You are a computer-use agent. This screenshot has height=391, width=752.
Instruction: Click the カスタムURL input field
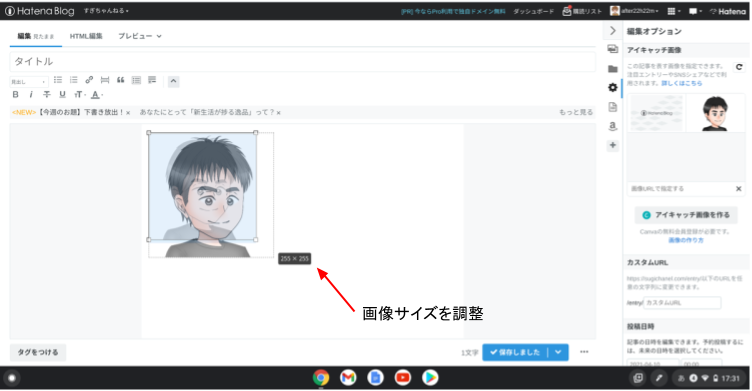pyautogui.click(x=682, y=303)
